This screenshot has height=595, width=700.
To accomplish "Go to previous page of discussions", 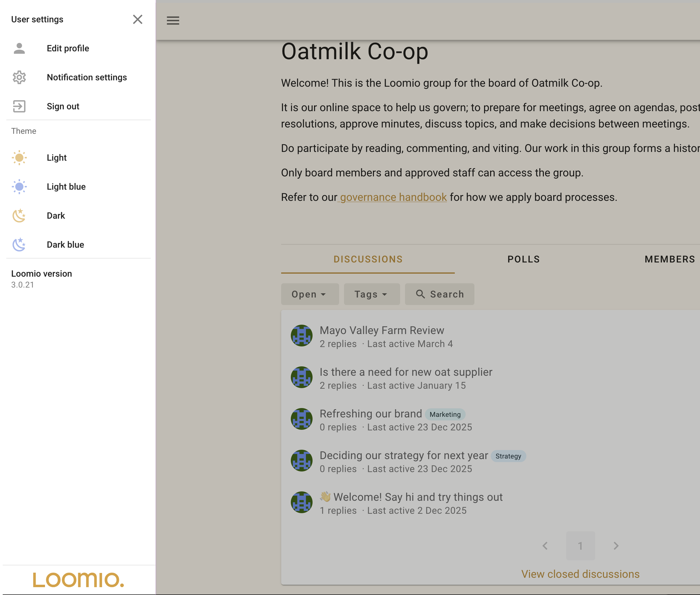I will 545,546.
